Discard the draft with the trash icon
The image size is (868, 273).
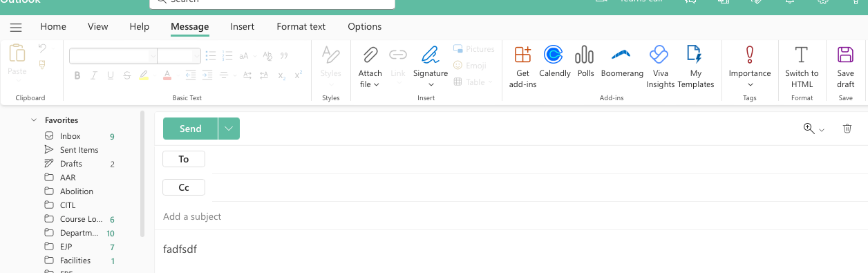[x=847, y=129]
